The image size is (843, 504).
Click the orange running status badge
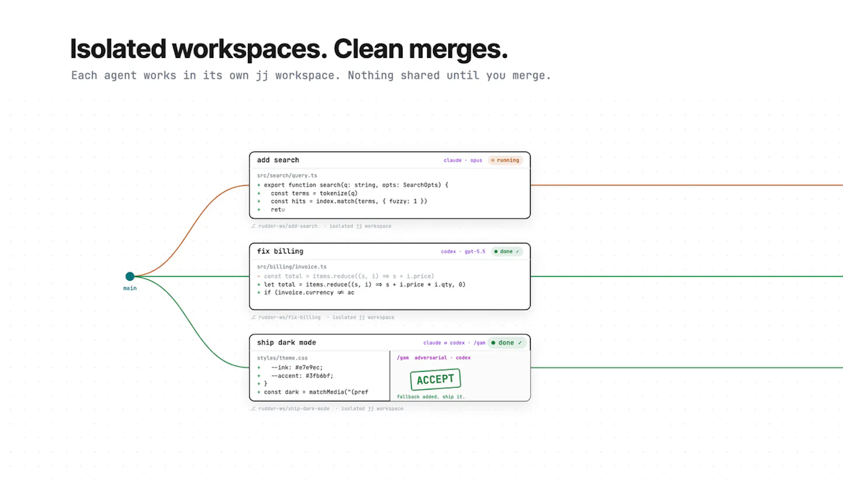click(505, 160)
